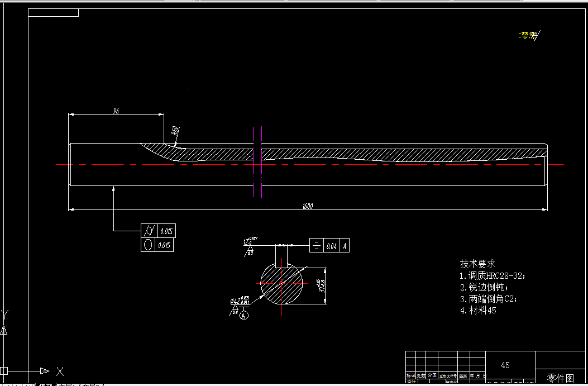
Task: Select the 年 月 日 title block cell
Action: pyautogui.click(x=478, y=375)
